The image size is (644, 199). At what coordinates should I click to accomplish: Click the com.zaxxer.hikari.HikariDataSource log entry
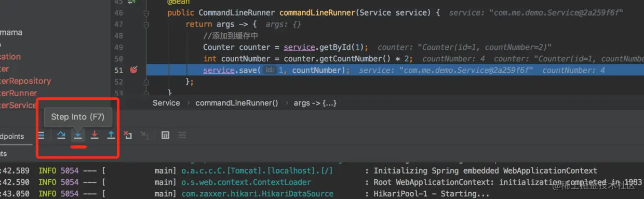click(x=257, y=194)
